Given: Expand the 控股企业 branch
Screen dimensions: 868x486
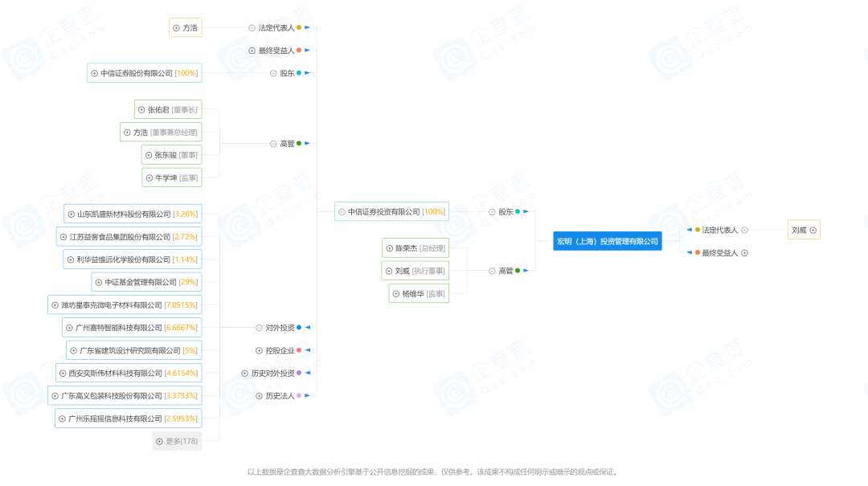Looking at the screenshot, I should point(259,350).
